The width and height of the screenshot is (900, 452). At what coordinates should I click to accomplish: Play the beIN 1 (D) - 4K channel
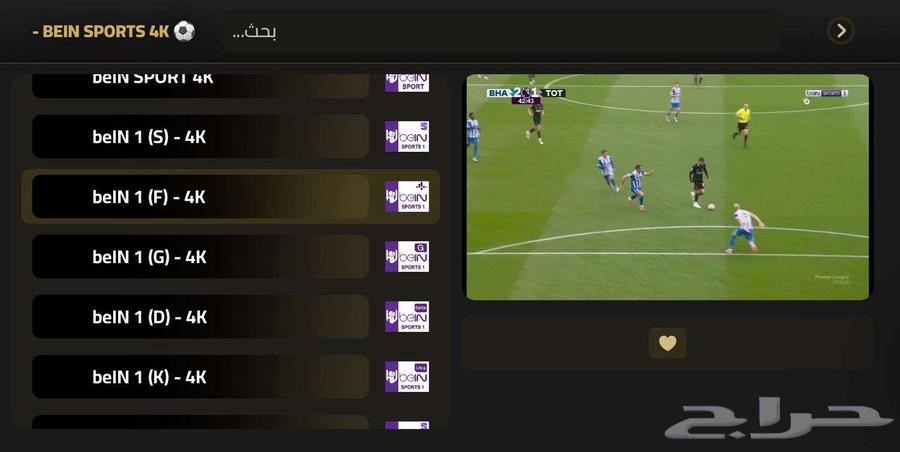click(x=200, y=316)
